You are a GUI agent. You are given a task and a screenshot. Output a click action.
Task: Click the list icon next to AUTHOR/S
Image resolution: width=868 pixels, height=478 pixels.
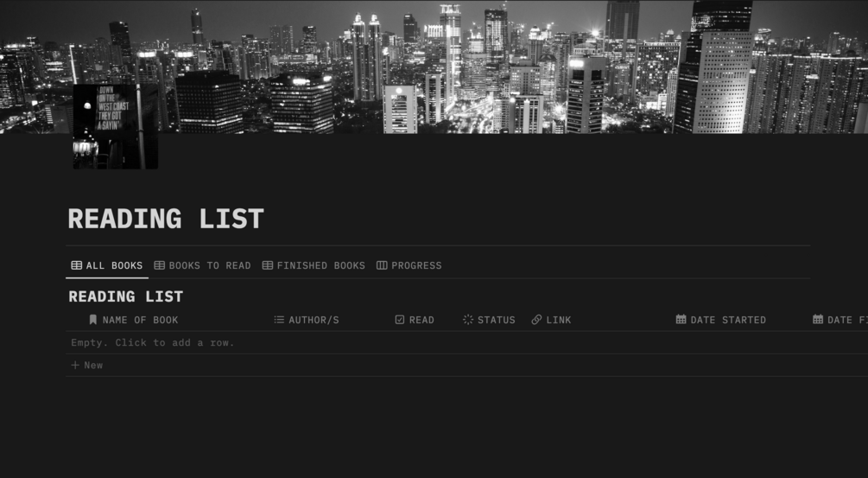[x=279, y=320]
